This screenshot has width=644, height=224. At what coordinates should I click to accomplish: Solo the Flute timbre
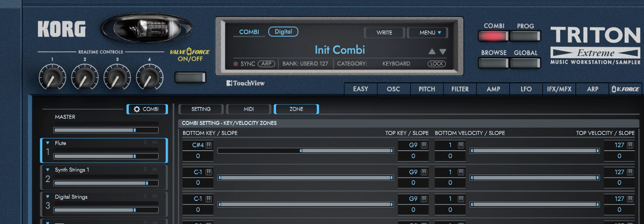tap(145, 143)
